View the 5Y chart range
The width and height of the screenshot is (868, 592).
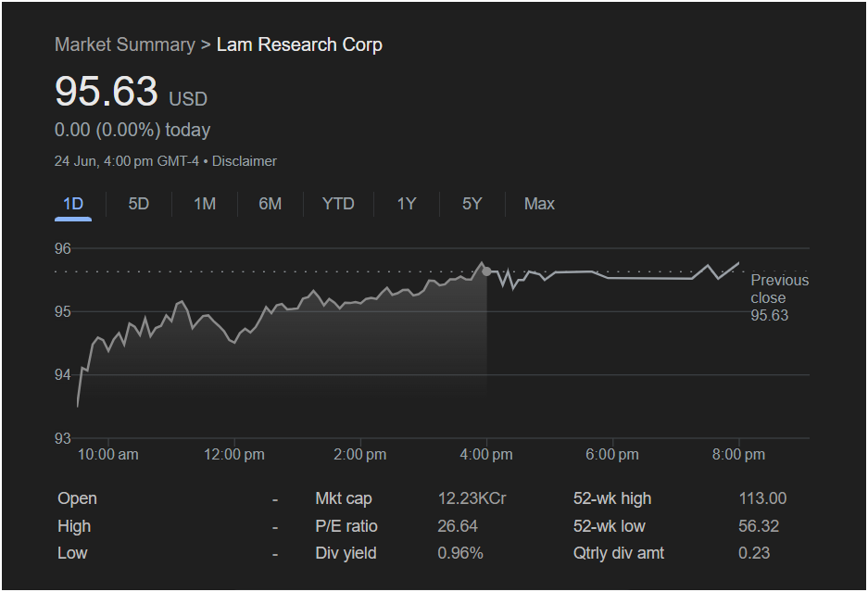tap(472, 204)
